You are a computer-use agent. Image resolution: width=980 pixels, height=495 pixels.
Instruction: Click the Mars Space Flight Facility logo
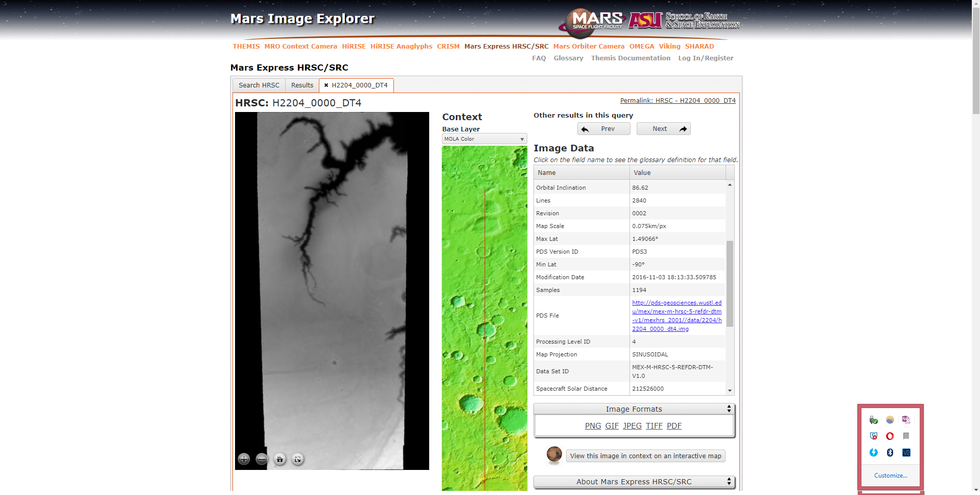click(x=592, y=23)
